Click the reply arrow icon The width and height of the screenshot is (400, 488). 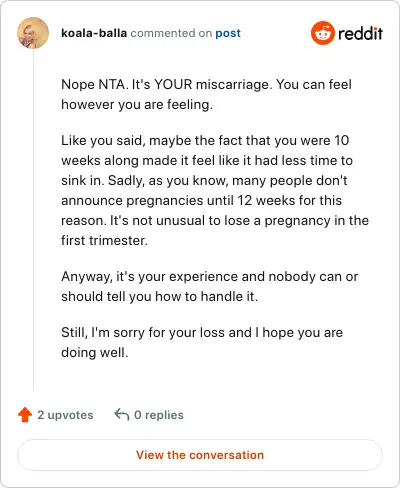[122, 415]
